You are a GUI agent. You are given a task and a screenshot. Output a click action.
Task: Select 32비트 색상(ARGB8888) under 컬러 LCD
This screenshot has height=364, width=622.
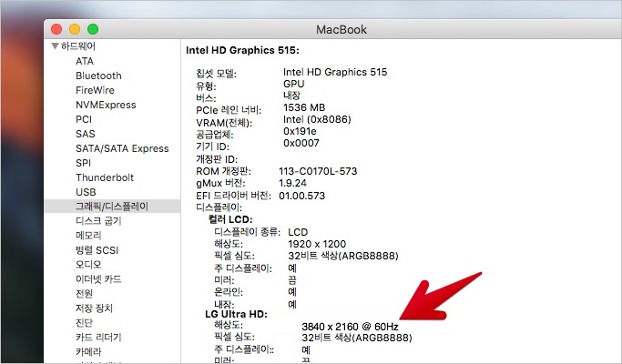343,256
